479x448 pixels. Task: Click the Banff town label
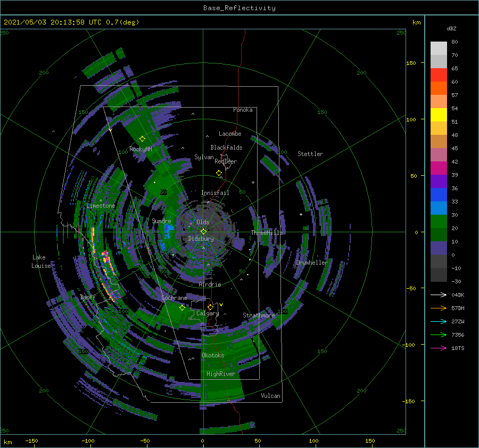click(88, 297)
